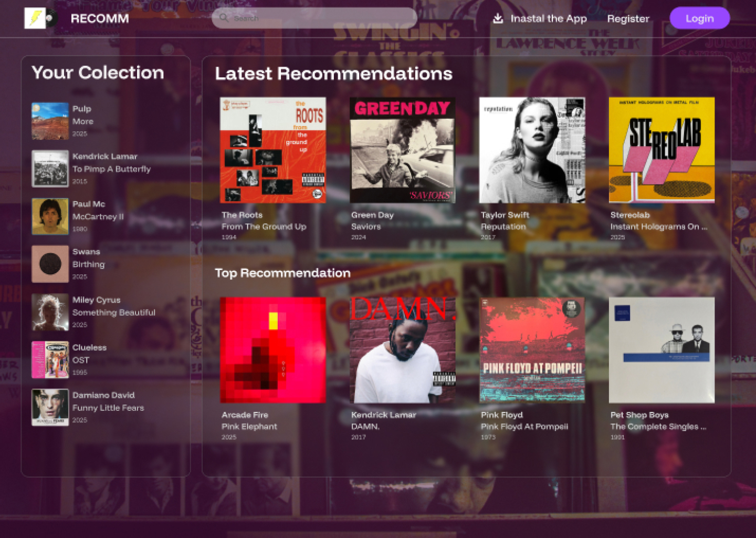Click the purple Login button
Screen dimensions: 756x538
[699, 18]
